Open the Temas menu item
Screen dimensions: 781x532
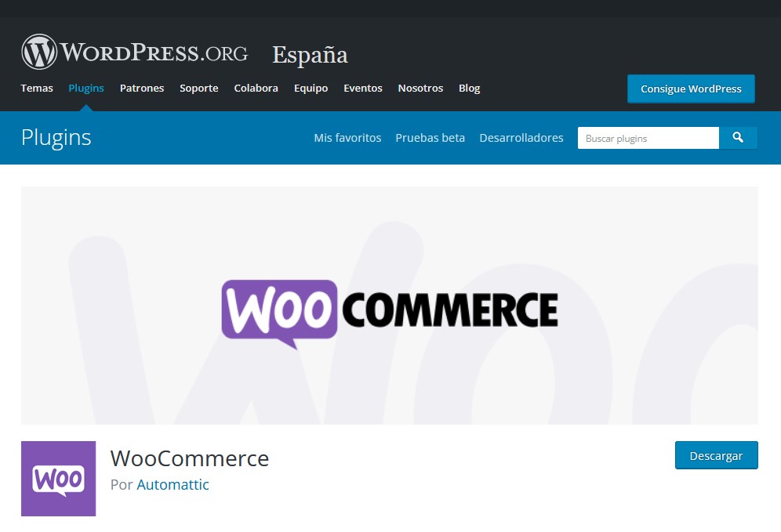pyautogui.click(x=37, y=88)
